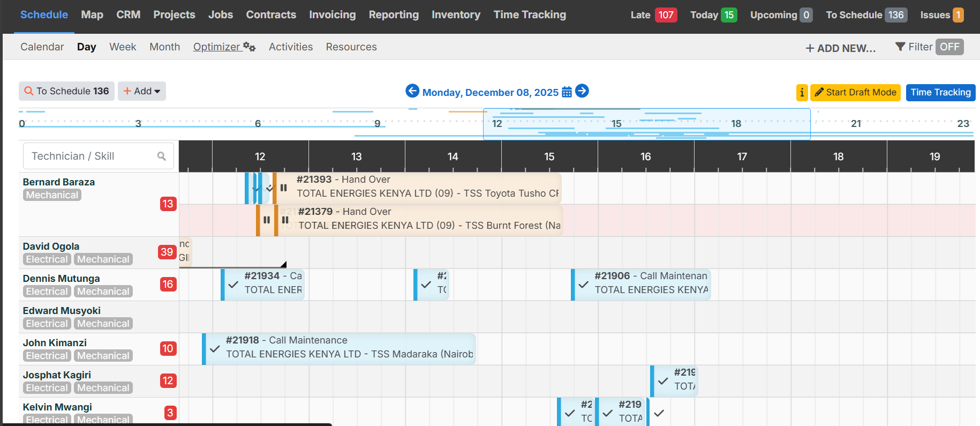Click the search icon in Technician field
This screenshot has width=980, height=426.
[x=162, y=156]
